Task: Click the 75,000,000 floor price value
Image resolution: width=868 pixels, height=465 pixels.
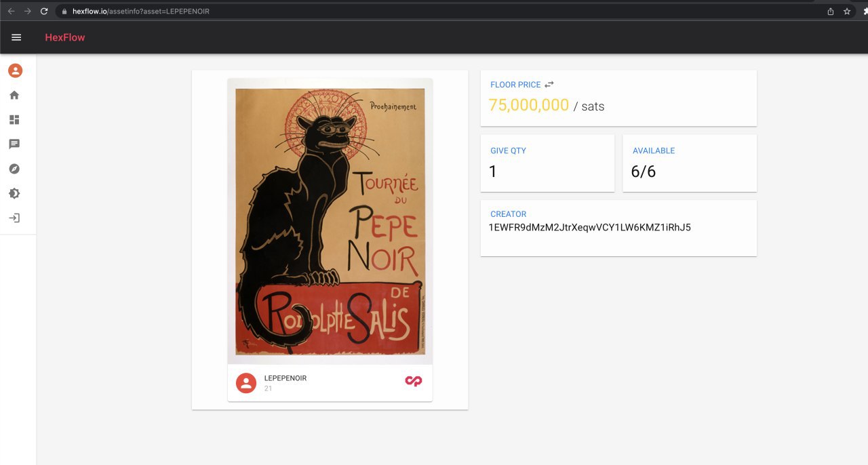Action: pos(529,106)
